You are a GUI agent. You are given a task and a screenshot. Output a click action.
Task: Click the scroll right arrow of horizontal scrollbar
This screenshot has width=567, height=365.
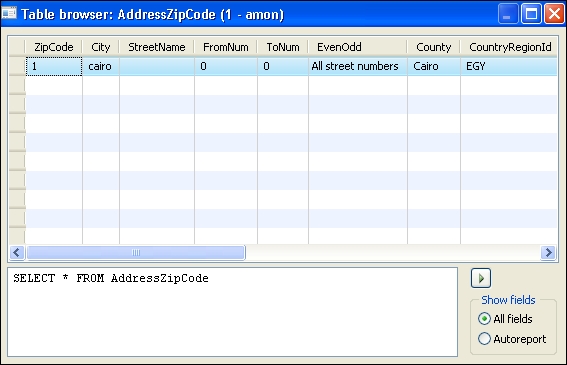548,252
